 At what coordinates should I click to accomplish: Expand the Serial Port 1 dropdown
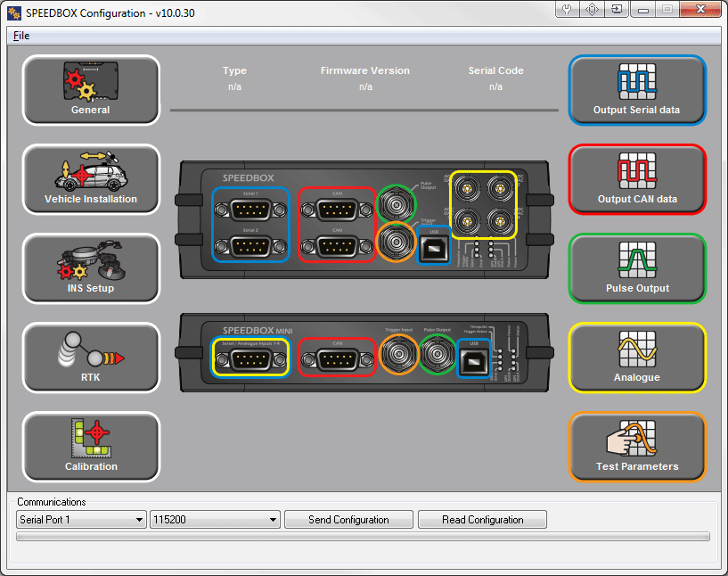[81, 520]
